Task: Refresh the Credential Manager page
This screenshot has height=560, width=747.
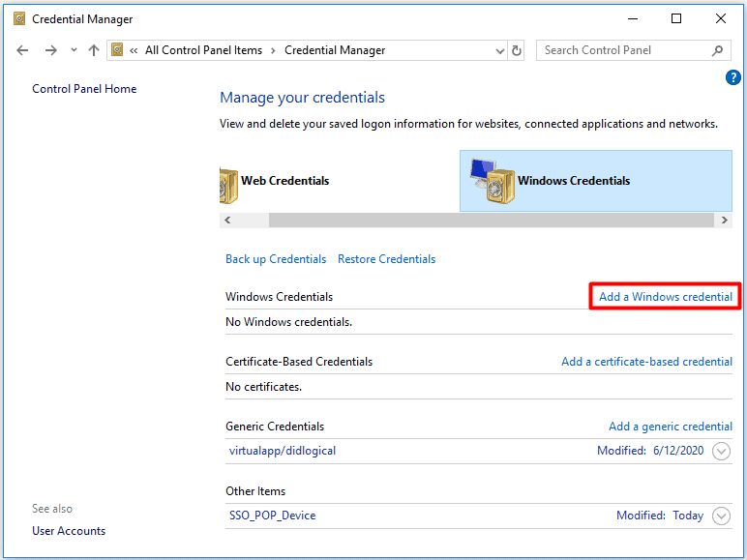Action: (517, 50)
